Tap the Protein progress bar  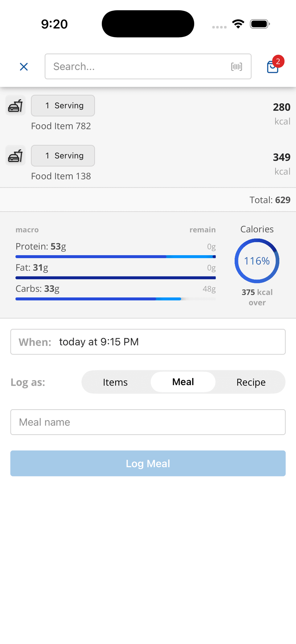click(x=116, y=257)
